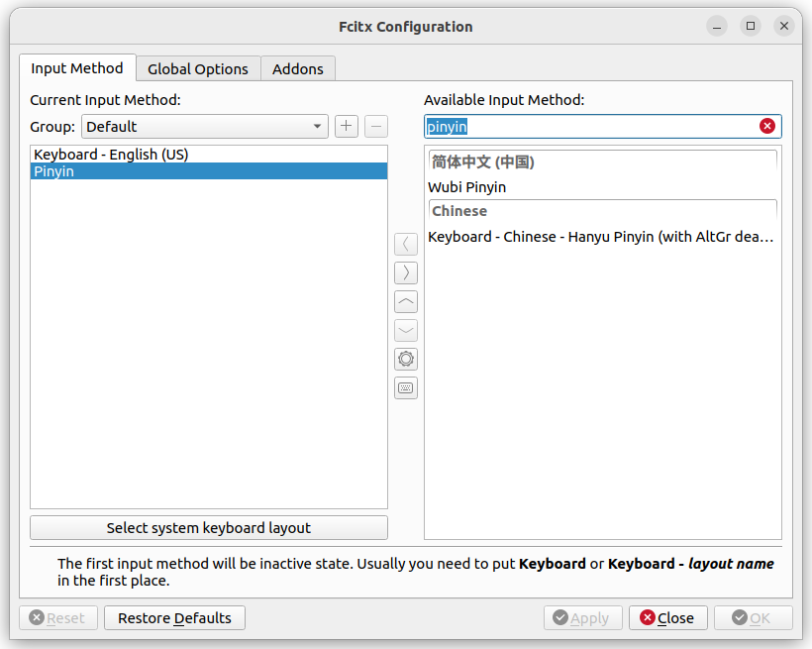Viewport: 812px width, 649px height.
Task: Select the Input Method tab
Action: 77,68
